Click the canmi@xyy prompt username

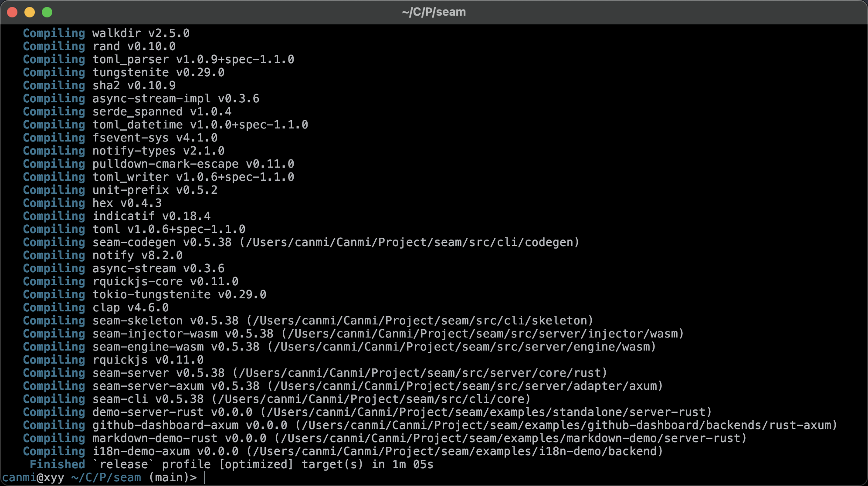33,478
